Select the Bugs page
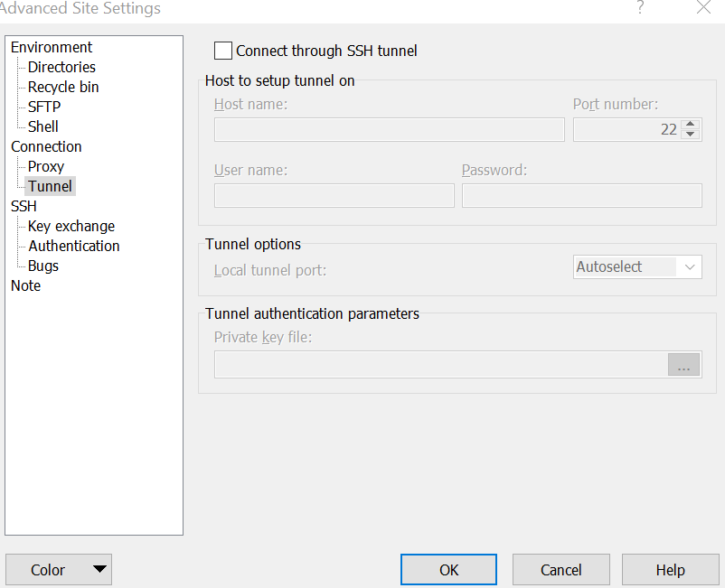 [x=43, y=266]
